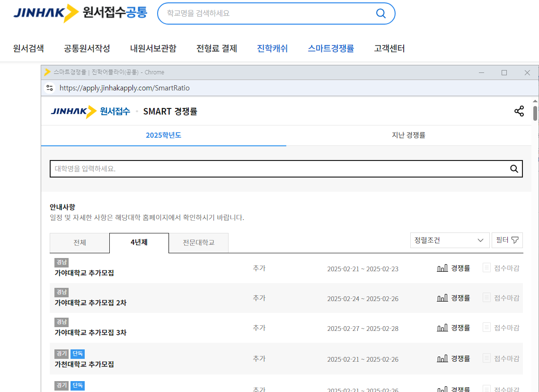Viewport: 539px width, 392px height.
Task: Select the 전체 tab
Action: pos(80,243)
